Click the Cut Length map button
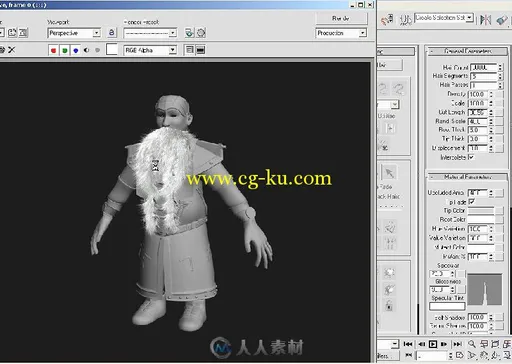This screenshot has height=364, width=512. coord(499,112)
